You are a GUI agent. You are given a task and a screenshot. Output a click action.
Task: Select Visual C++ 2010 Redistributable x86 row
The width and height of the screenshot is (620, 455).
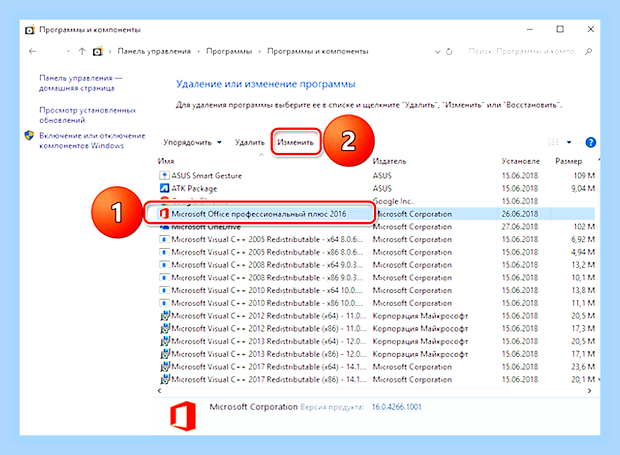tap(376, 303)
